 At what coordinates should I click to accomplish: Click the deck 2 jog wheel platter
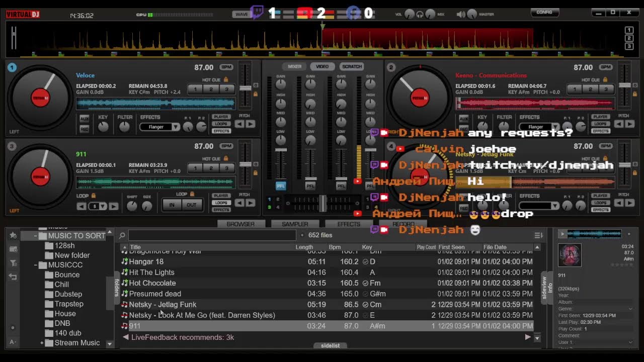pyautogui.click(x=420, y=98)
